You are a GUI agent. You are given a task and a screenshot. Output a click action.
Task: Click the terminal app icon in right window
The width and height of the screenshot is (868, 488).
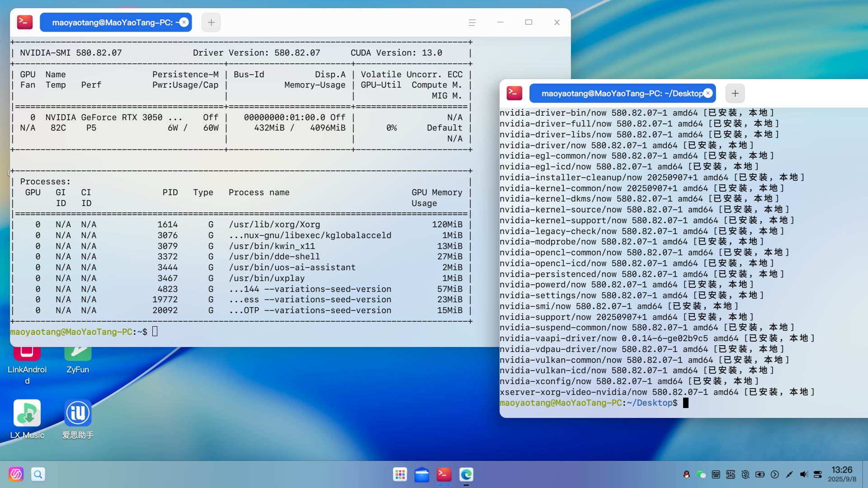point(514,93)
